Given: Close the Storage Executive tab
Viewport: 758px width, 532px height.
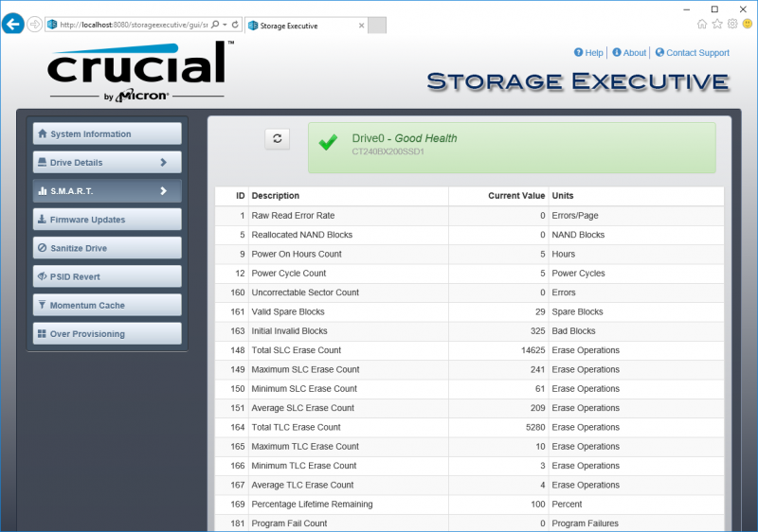Looking at the screenshot, I should point(361,26).
